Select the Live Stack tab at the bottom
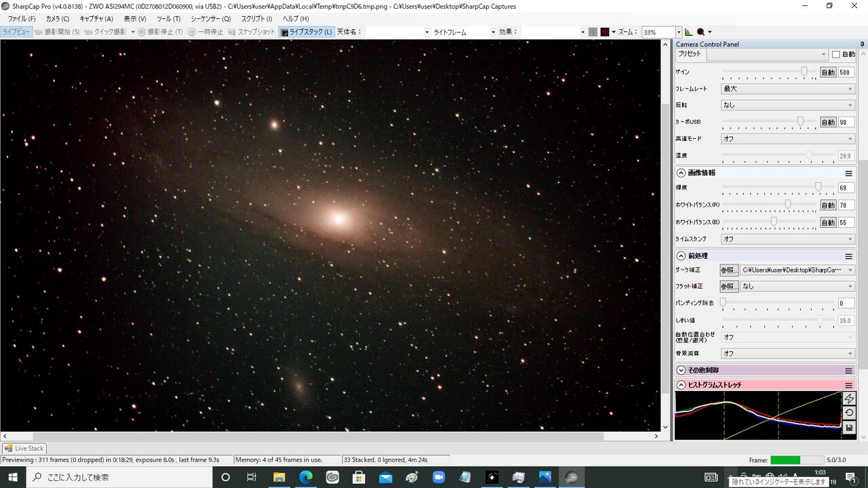Screen dimensions: 868x488 [24, 448]
